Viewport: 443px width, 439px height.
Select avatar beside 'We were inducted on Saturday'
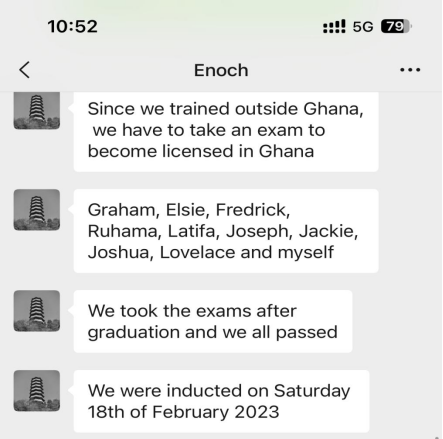[37, 390]
